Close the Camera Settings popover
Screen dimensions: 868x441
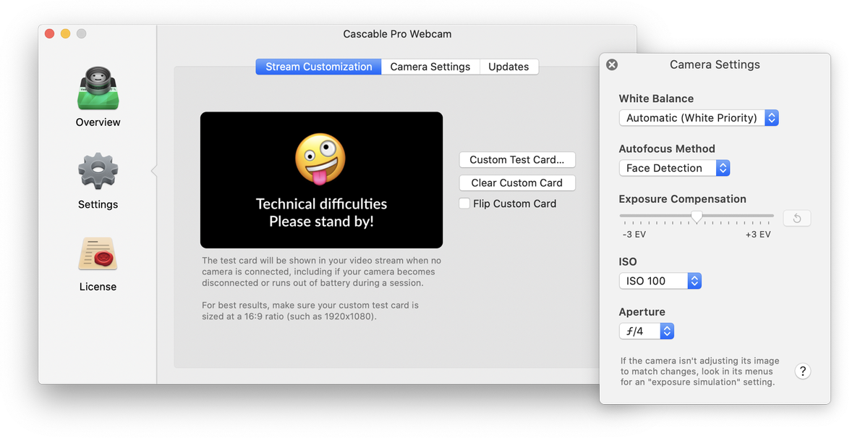point(612,64)
